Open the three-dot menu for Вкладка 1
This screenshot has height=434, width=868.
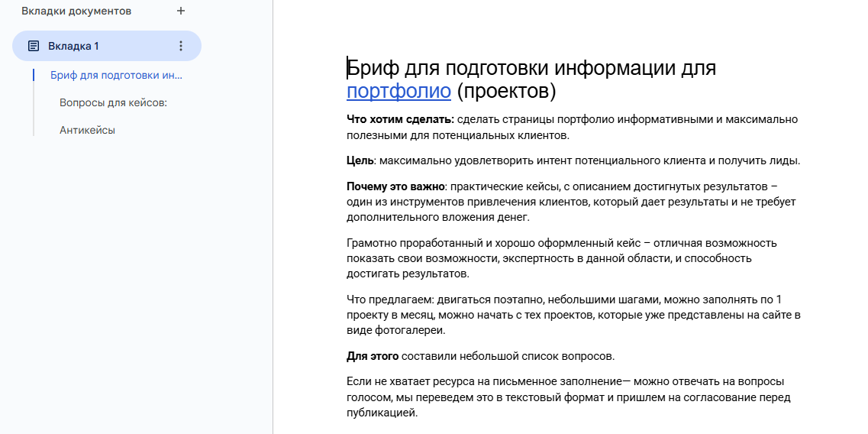[x=181, y=46]
